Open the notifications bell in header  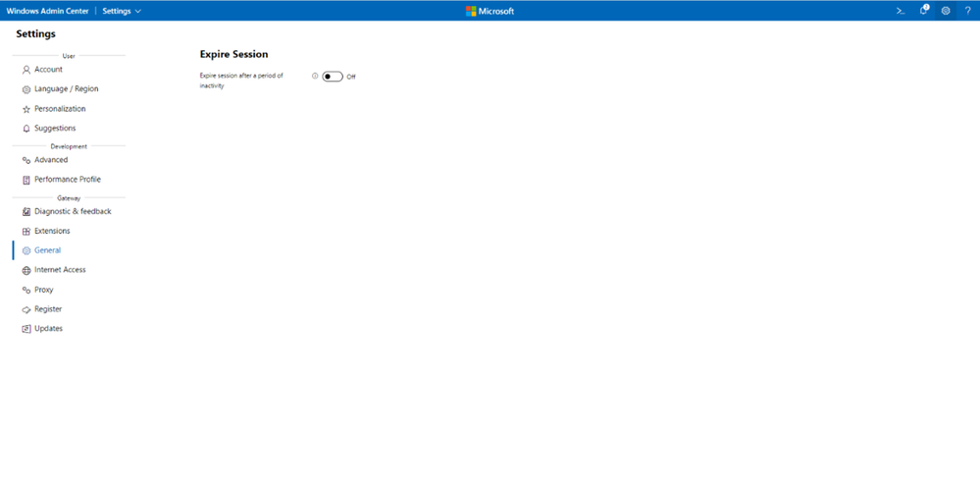[x=924, y=10]
